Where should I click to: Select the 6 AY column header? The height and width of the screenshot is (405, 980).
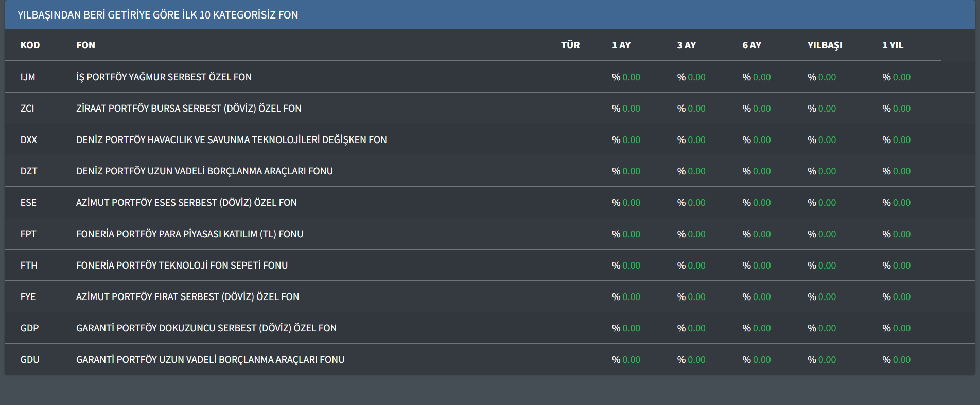pyautogui.click(x=751, y=45)
